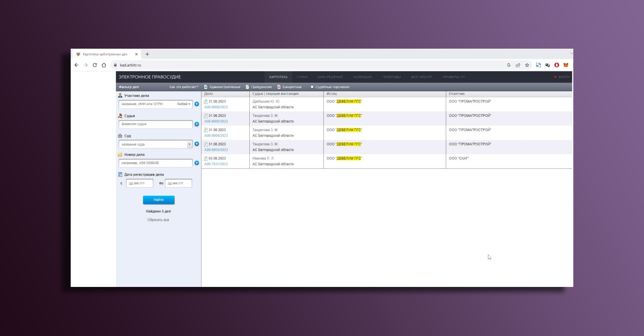Bookmark this page with the star icon
Image resolution: width=644 pixels, height=336 pixels.
pos(527,65)
